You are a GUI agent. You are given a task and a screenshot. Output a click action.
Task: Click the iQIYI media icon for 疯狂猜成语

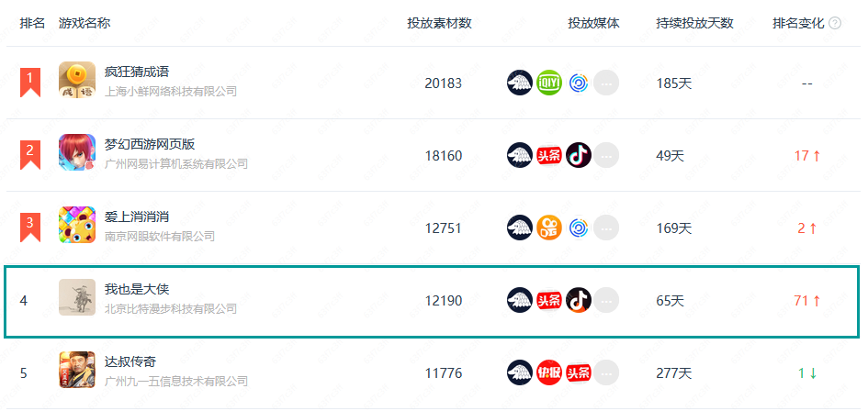[549, 83]
